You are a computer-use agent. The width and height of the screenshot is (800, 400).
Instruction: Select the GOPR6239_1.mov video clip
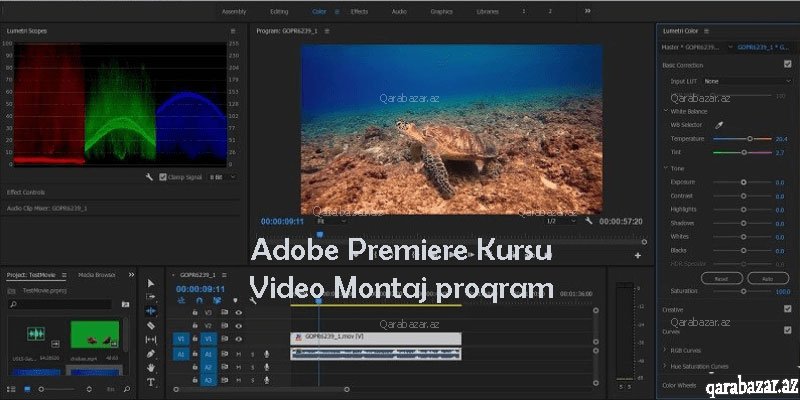point(376,339)
